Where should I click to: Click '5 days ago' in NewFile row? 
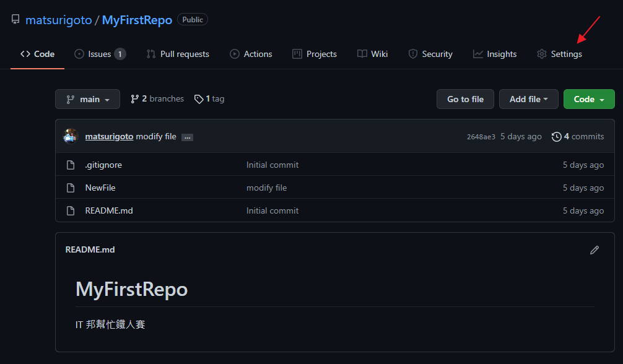pos(583,188)
